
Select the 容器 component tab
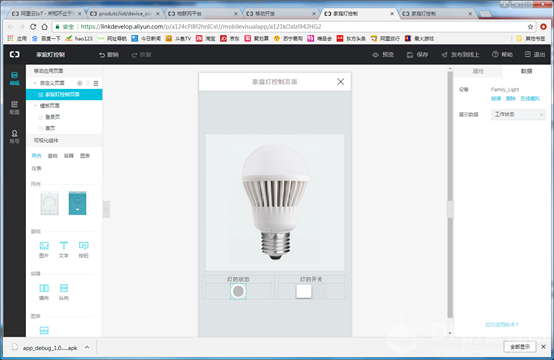tap(69, 156)
